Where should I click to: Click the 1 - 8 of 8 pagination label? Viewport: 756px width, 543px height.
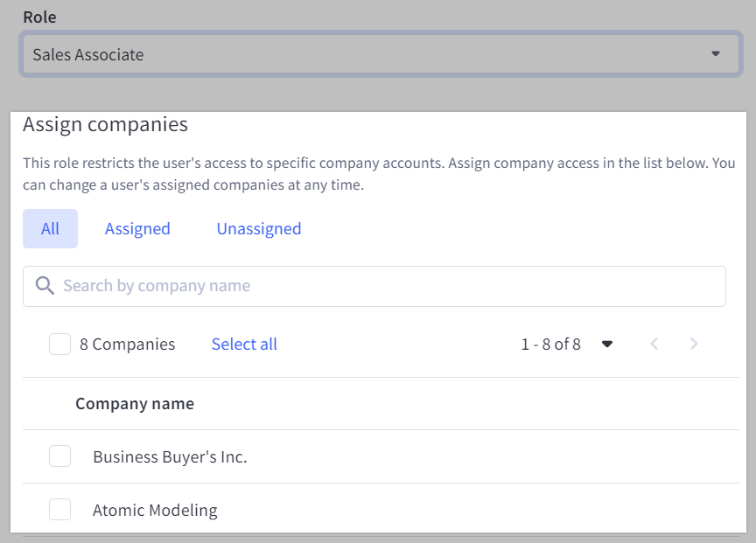551,344
